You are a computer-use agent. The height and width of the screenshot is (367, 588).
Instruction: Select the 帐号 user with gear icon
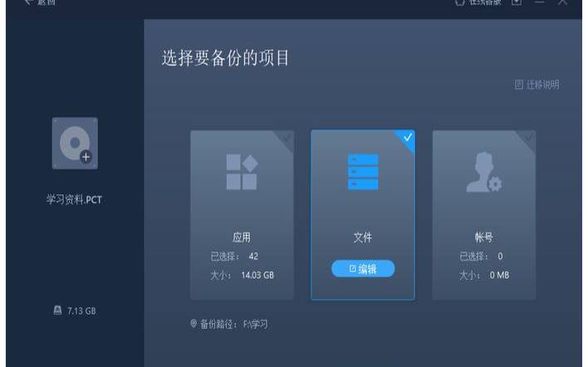tap(484, 172)
